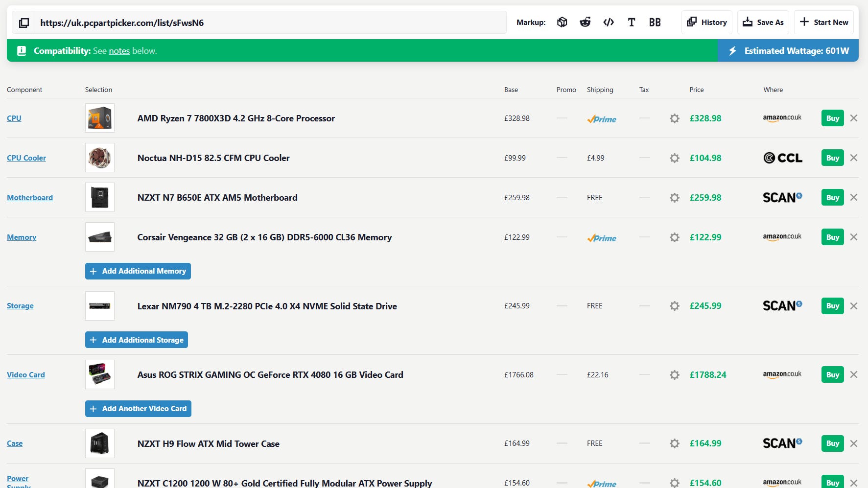Click the Lexar NM790 SSD thumbnail

(100, 306)
